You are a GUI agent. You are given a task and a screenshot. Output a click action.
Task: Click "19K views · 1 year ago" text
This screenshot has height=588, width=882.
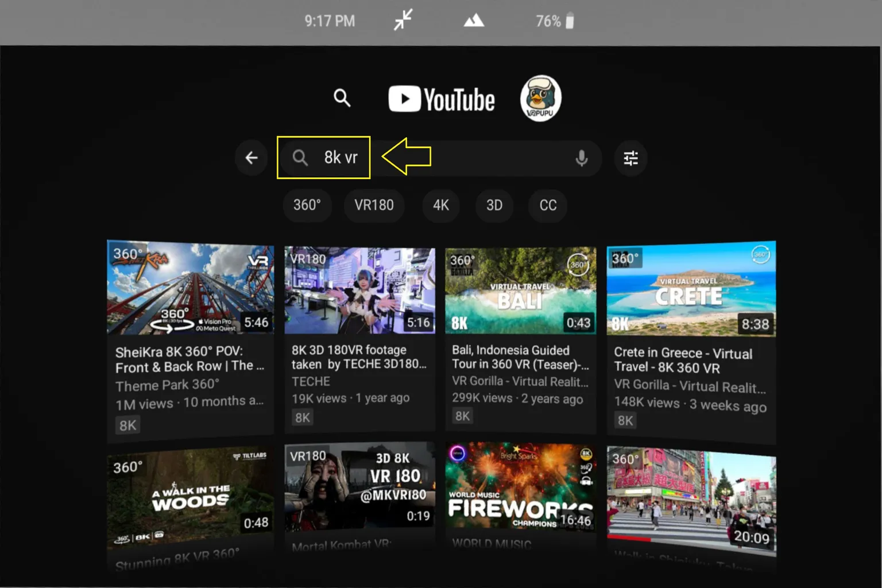tap(350, 398)
